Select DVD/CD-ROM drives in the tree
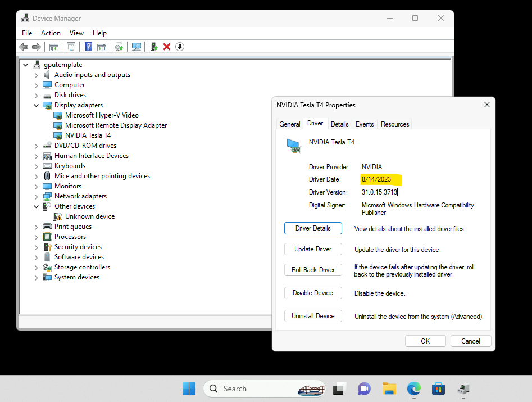The height and width of the screenshot is (402, 532). click(85, 146)
